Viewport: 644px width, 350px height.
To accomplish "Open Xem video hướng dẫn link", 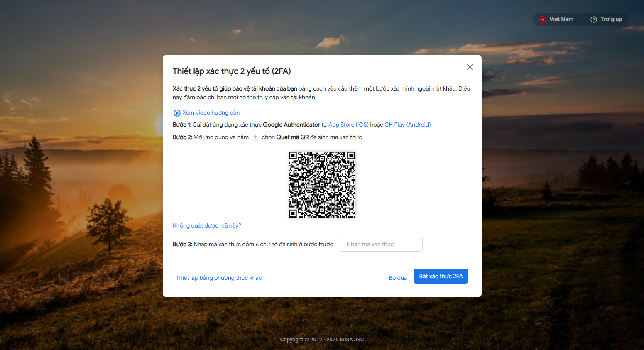I will [211, 113].
